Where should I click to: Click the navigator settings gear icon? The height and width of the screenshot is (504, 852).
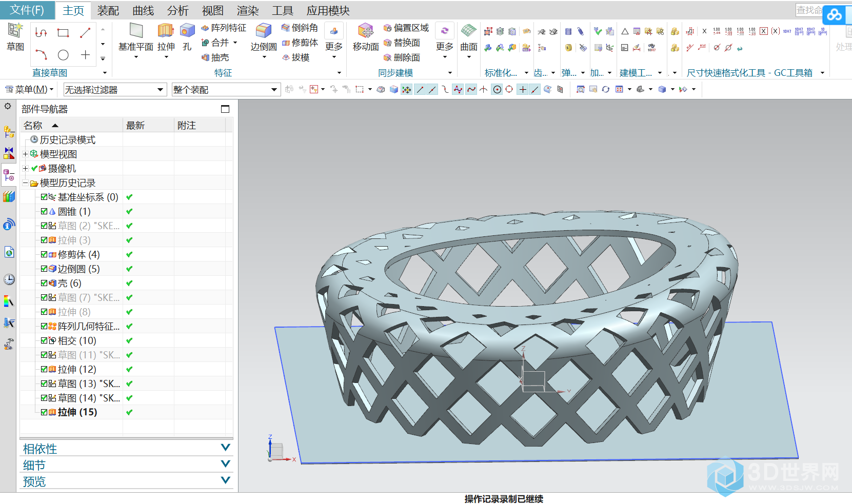click(x=8, y=106)
